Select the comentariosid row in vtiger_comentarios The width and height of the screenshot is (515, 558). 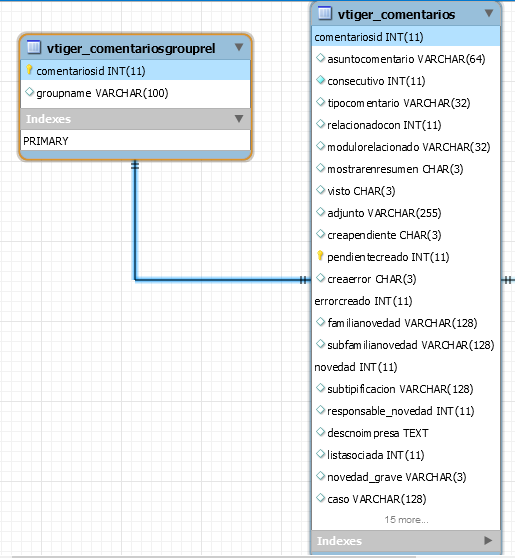point(406,37)
